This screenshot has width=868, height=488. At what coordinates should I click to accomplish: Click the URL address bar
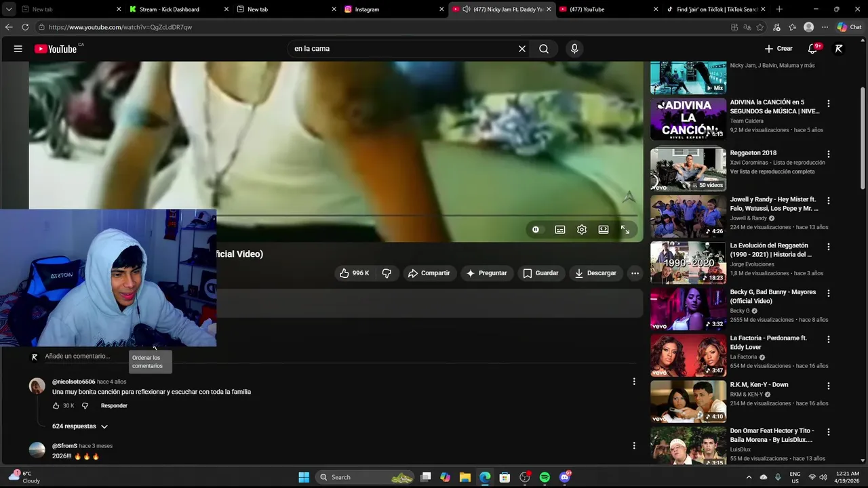[x=380, y=27]
